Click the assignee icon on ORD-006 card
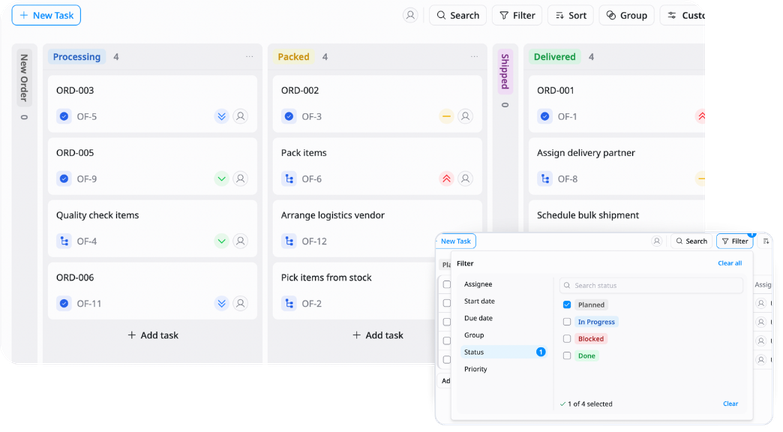The image size is (783, 432). click(x=240, y=303)
